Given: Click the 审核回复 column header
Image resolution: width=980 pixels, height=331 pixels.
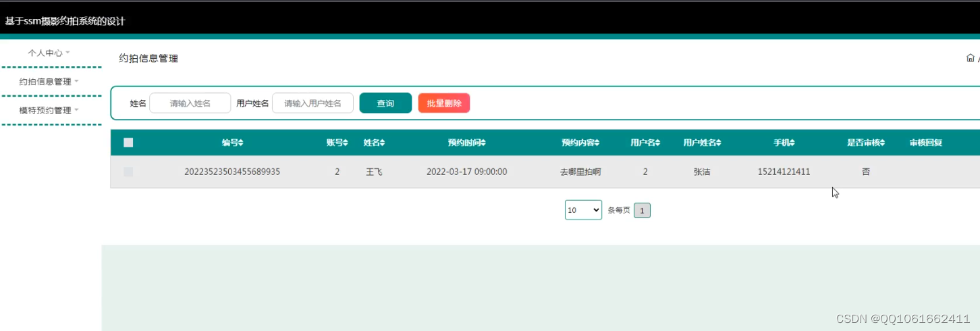Looking at the screenshot, I should [925, 143].
